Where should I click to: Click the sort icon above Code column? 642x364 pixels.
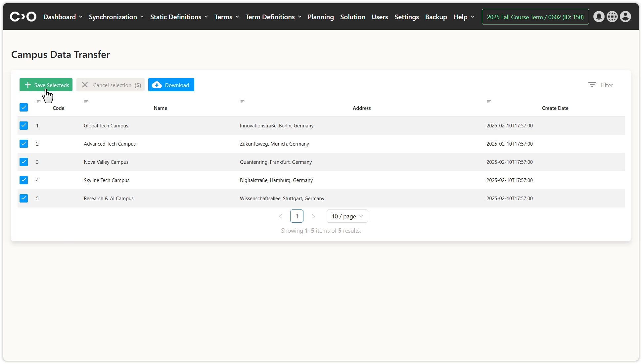38,102
